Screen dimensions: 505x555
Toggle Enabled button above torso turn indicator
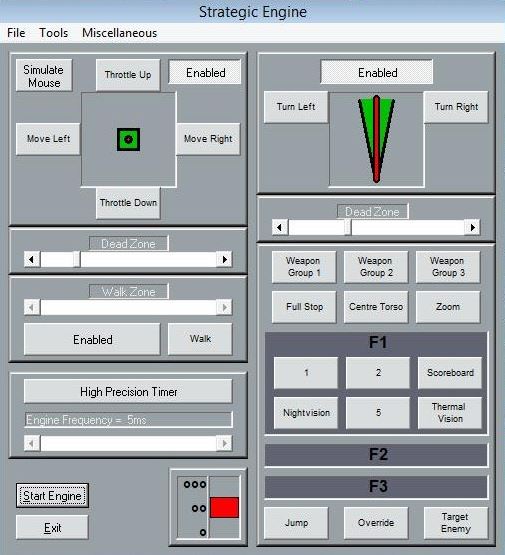tap(377, 73)
